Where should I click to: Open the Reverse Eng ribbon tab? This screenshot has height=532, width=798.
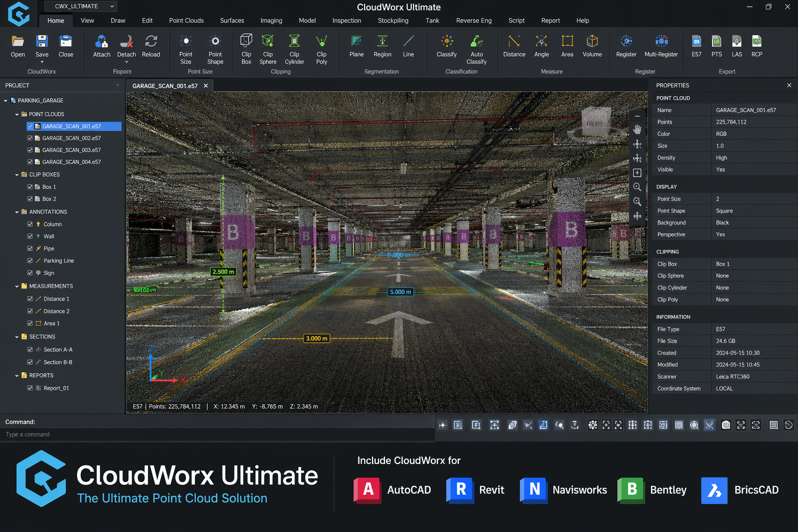[x=474, y=21]
